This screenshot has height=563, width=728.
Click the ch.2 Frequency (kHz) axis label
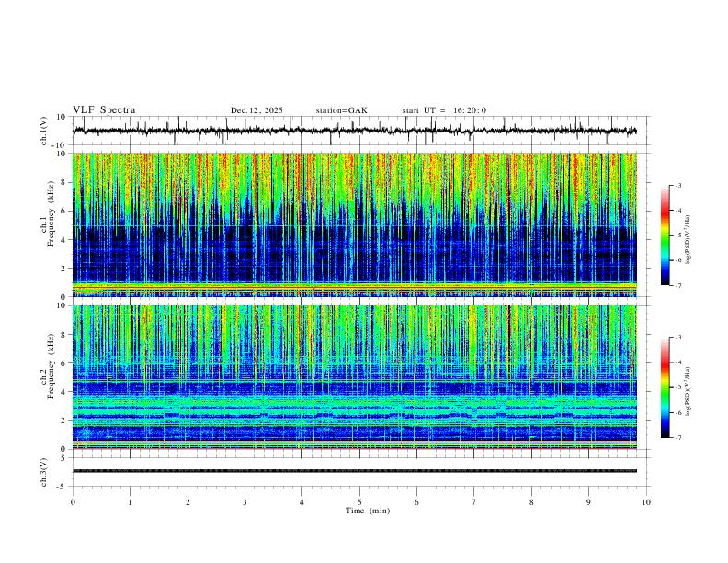(x=48, y=366)
